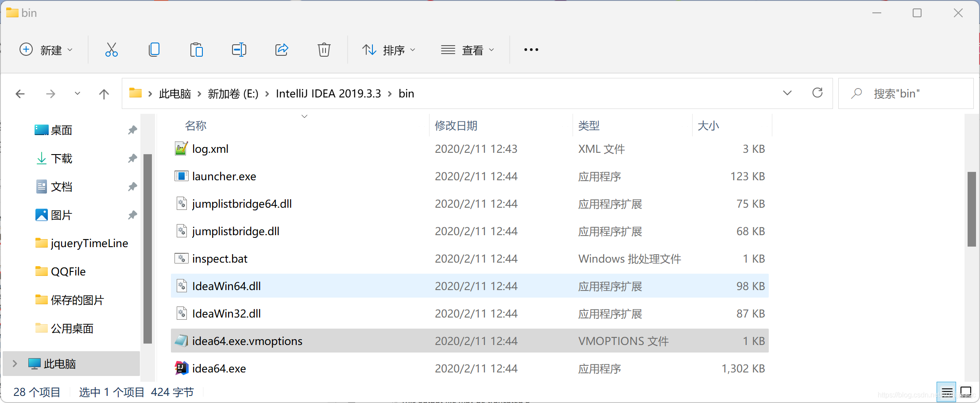Click the Delete trash can icon

[x=324, y=50]
